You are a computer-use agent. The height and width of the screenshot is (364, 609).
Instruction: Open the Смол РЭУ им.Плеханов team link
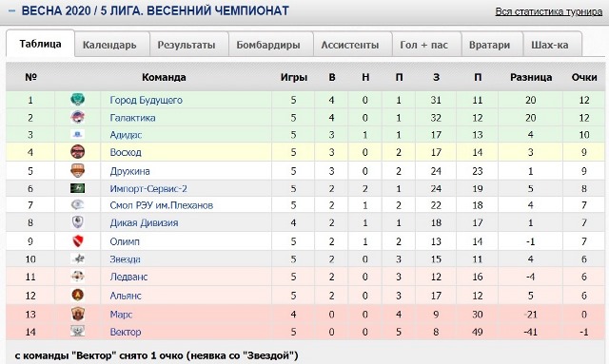point(162,205)
